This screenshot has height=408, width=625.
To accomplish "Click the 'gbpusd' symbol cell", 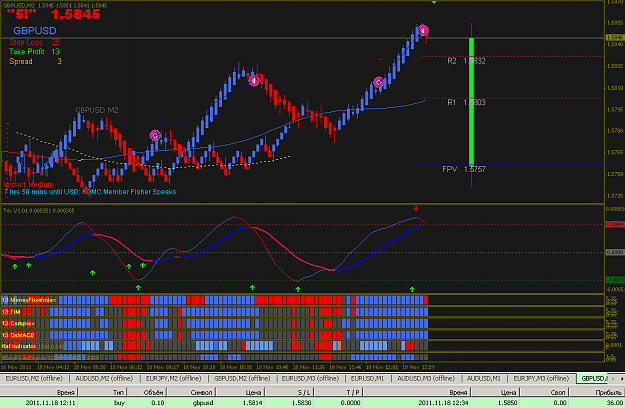I will 203,403.
